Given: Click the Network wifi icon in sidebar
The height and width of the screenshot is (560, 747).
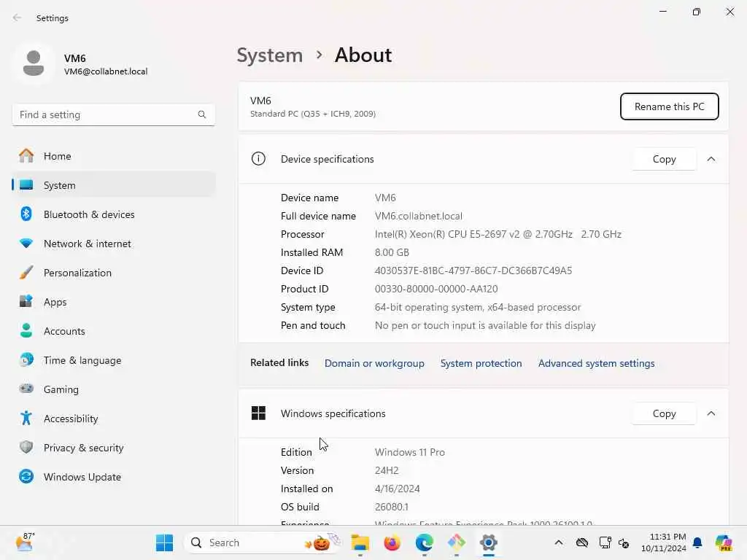Looking at the screenshot, I should coord(26,244).
